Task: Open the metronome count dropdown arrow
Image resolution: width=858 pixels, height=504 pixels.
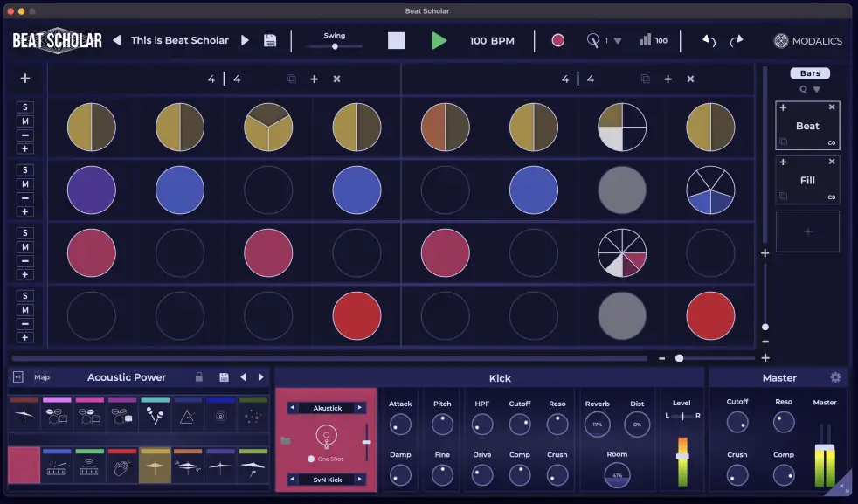Action: [x=618, y=41]
